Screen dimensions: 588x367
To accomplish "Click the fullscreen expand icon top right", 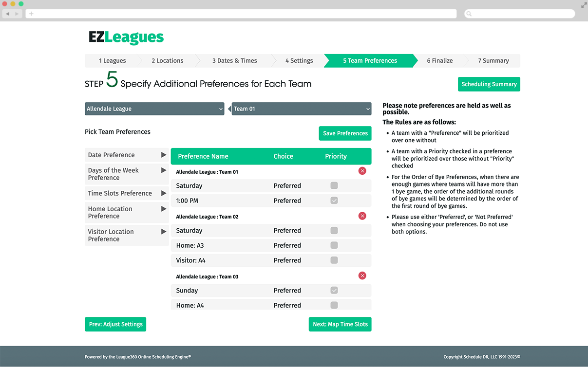I will point(583,5).
